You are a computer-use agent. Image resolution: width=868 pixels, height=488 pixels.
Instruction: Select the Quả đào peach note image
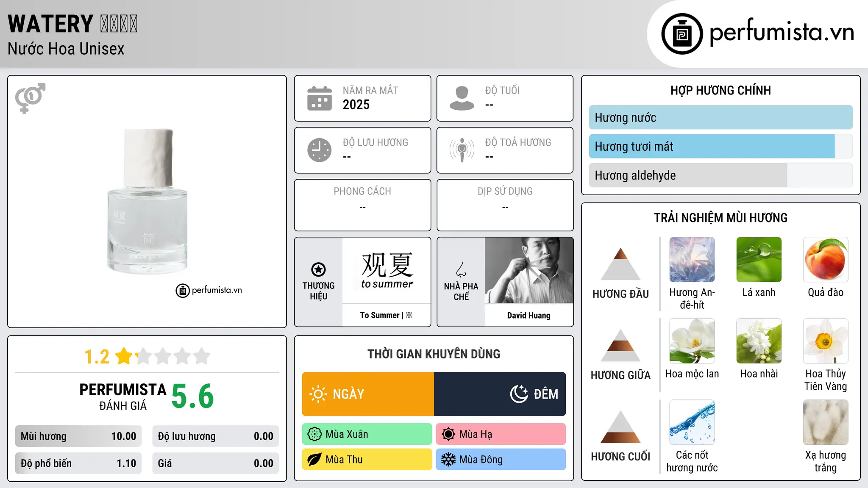pyautogui.click(x=826, y=260)
